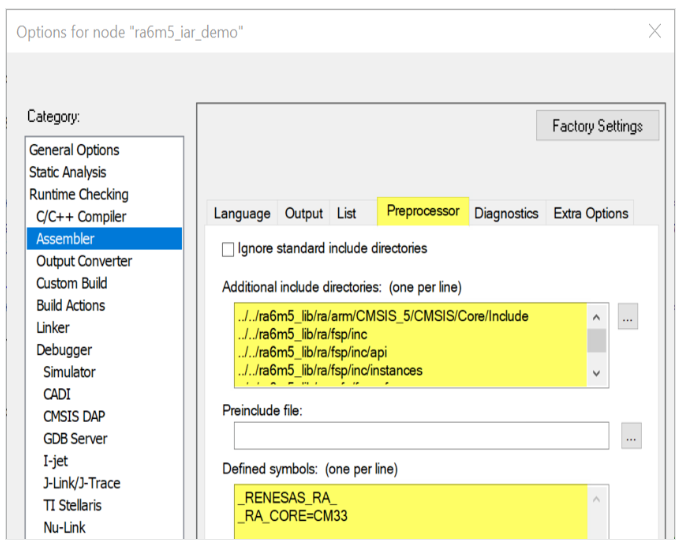Select the Debugger category

point(64,350)
